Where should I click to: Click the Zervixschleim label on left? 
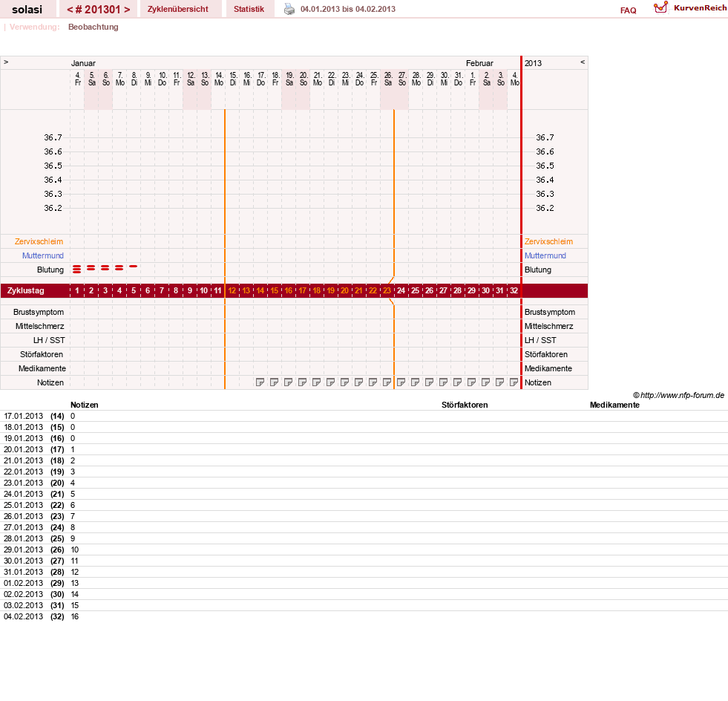39,241
